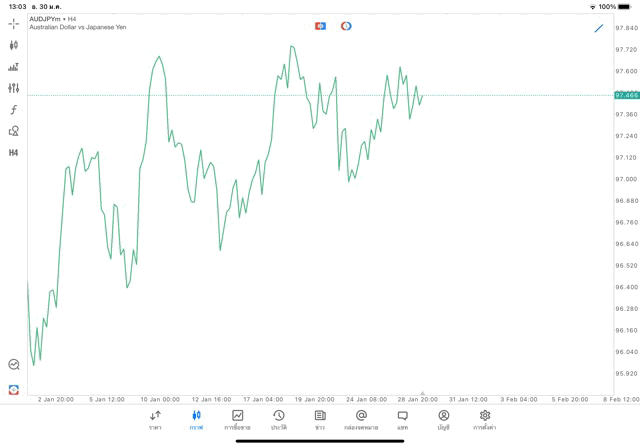Viewport: 640px width, 447px height.
Task: Go to the ประวัติ (History) tab
Action: click(279, 419)
